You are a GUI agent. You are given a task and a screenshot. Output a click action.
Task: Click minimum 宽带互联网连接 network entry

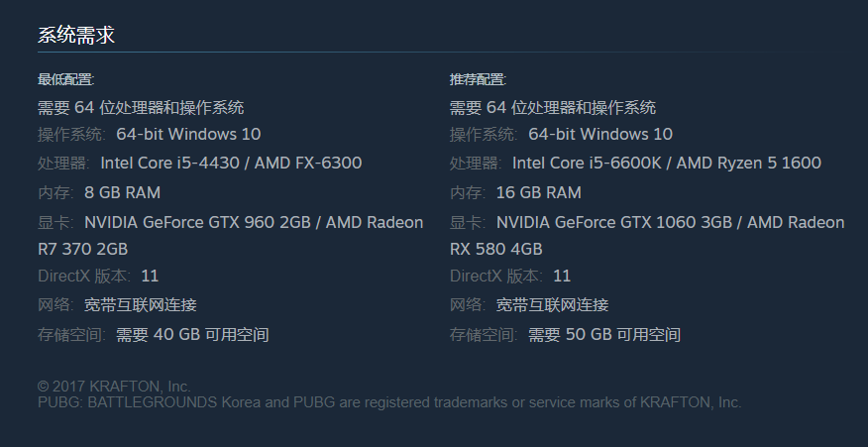[x=140, y=304]
